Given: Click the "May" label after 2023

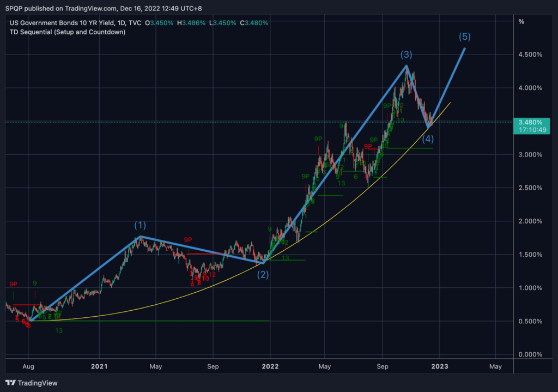Looking at the screenshot, I should pyautogui.click(x=495, y=366).
